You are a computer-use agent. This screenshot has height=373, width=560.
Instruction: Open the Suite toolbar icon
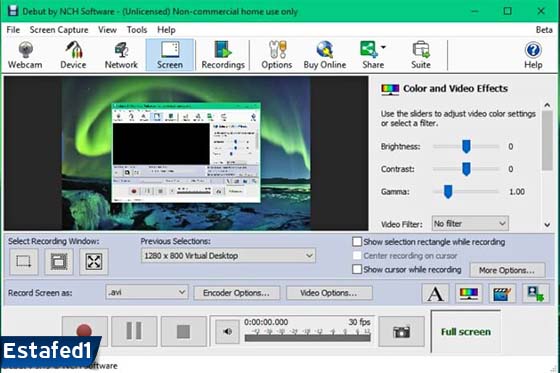tap(421, 55)
